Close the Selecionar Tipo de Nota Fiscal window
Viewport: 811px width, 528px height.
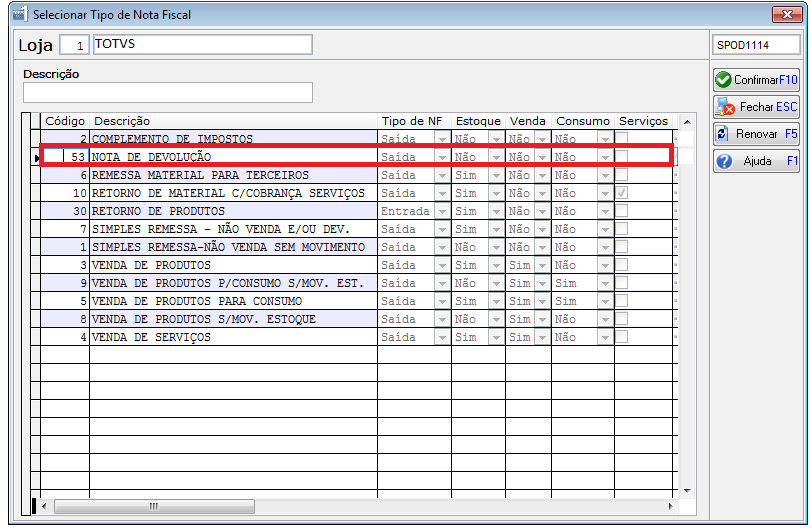[787, 14]
